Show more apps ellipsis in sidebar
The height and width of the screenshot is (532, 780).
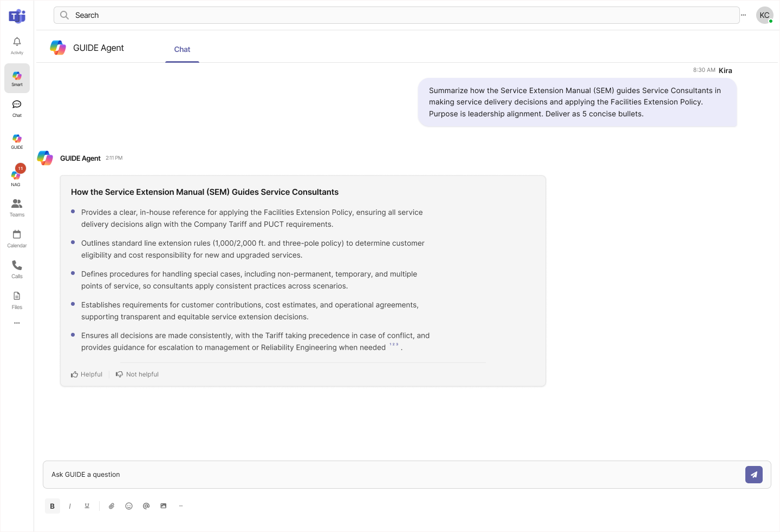point(17,323)
